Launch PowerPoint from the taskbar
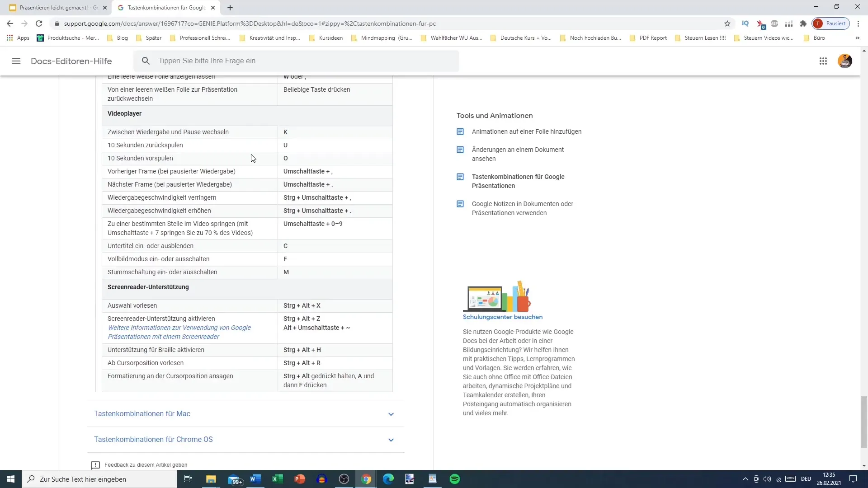Screen dimensions: 868x488 pos(300,479)
